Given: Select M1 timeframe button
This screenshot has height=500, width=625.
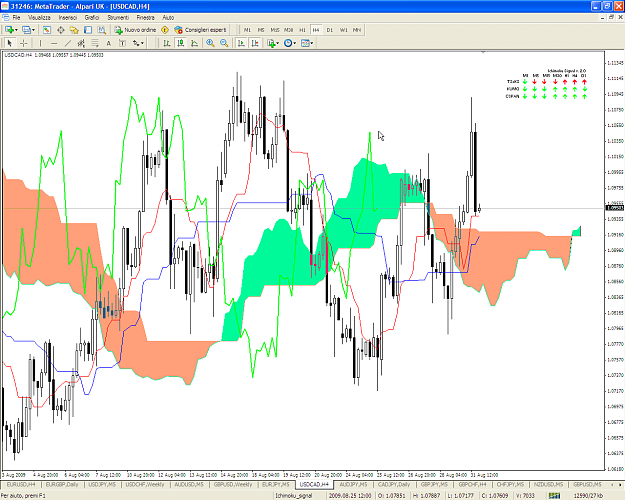Looking at the screenshot, I should (x=248, y=30).
